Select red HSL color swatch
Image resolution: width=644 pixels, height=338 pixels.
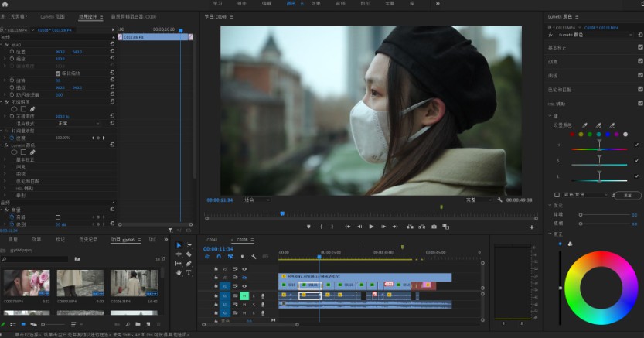tap(572, 135)
